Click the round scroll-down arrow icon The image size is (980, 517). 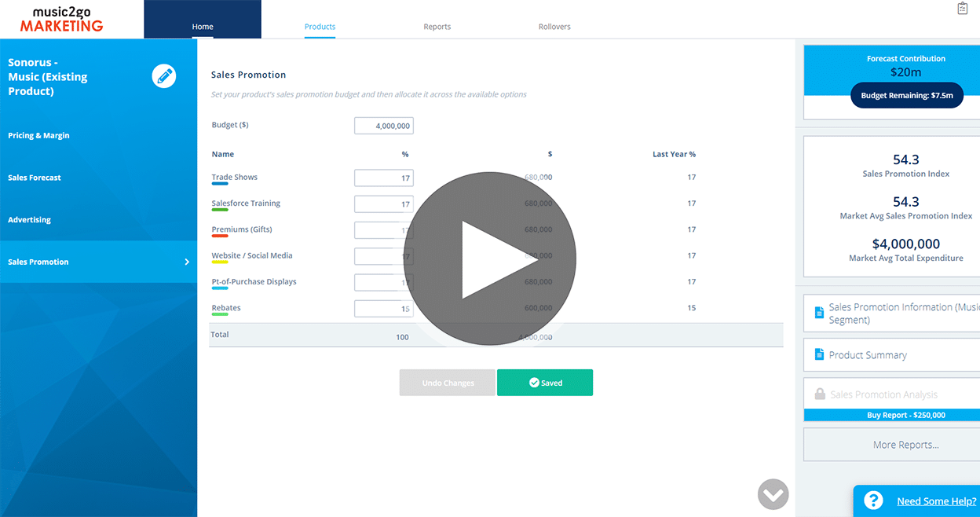pos(773,494)
